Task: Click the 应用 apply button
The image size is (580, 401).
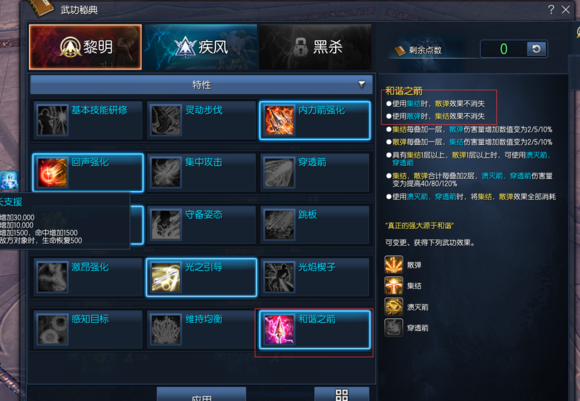Action: click(202, 394)
